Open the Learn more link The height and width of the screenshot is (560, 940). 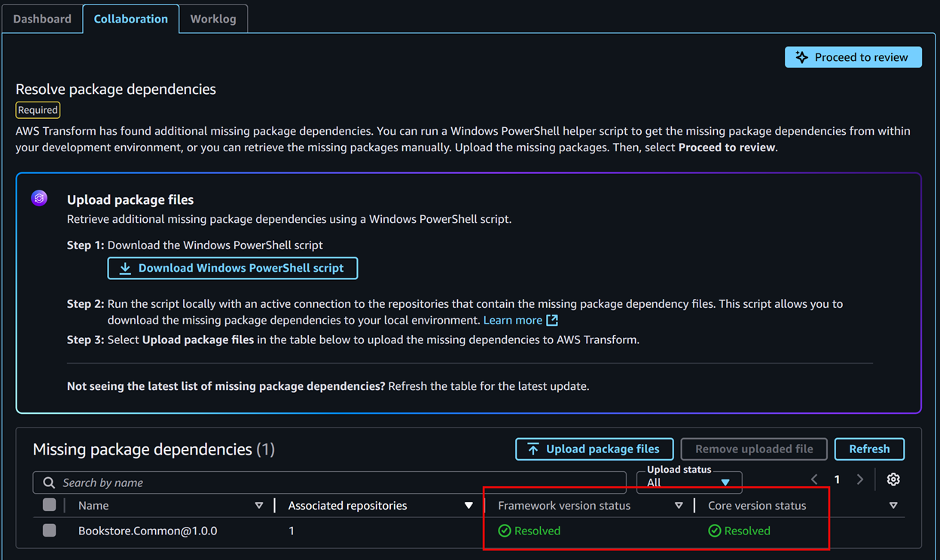tap(512, 319)
